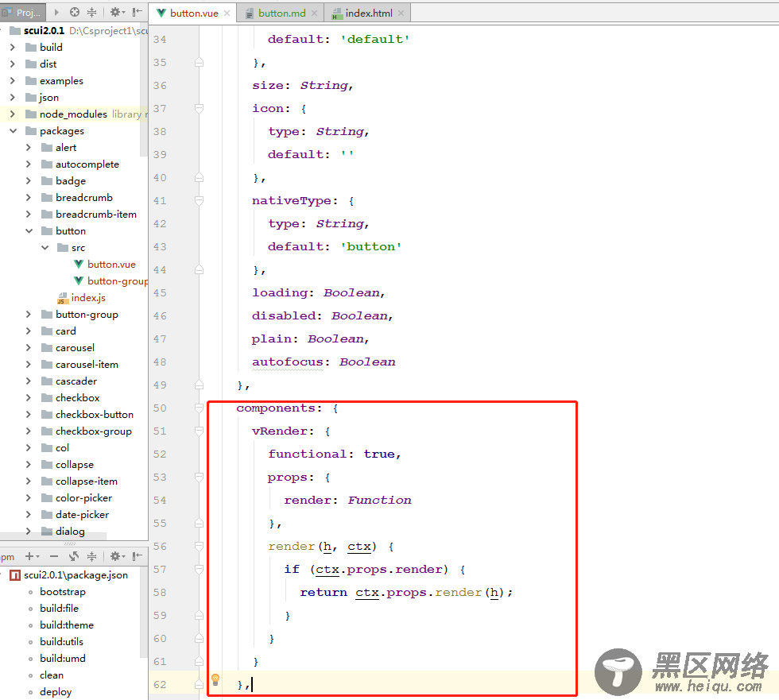Select the build:theme npm script
The image size is (779, 700).
coord(67,625)
